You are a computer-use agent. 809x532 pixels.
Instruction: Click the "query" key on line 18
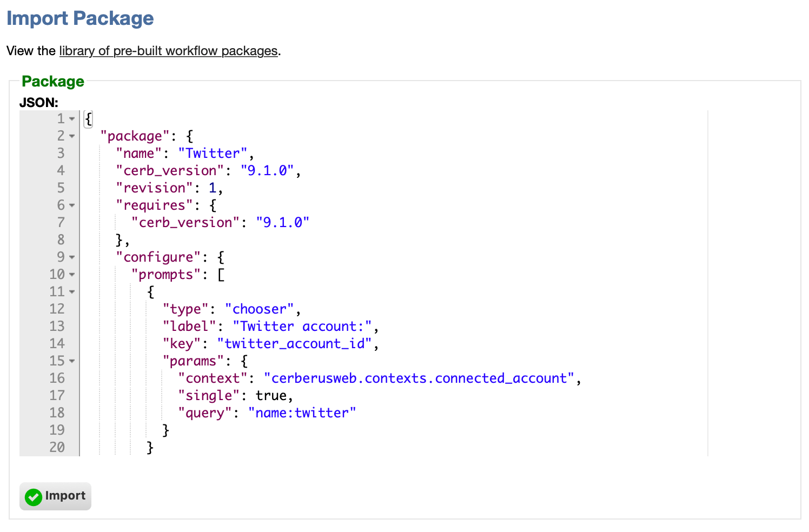click(x=205, y=413)
